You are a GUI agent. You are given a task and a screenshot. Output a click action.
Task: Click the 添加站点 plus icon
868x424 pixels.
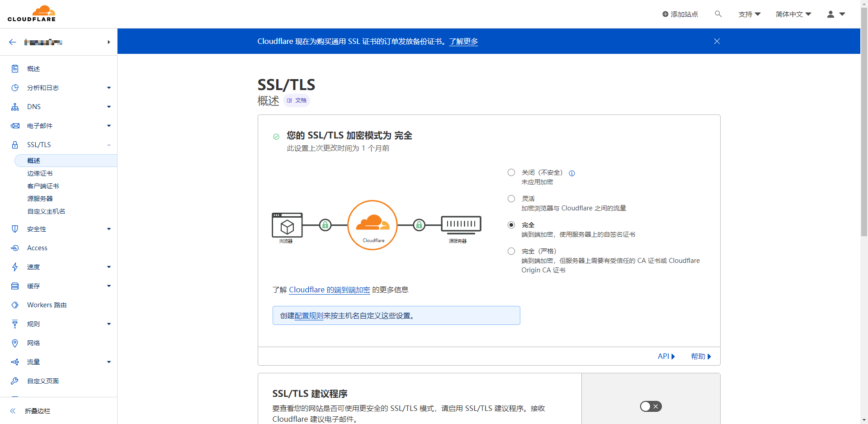665,14
